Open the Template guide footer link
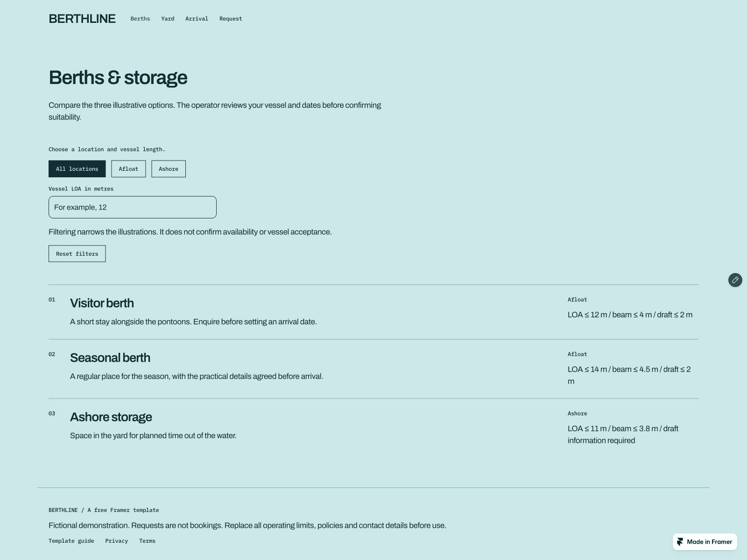 pos(71,541)
